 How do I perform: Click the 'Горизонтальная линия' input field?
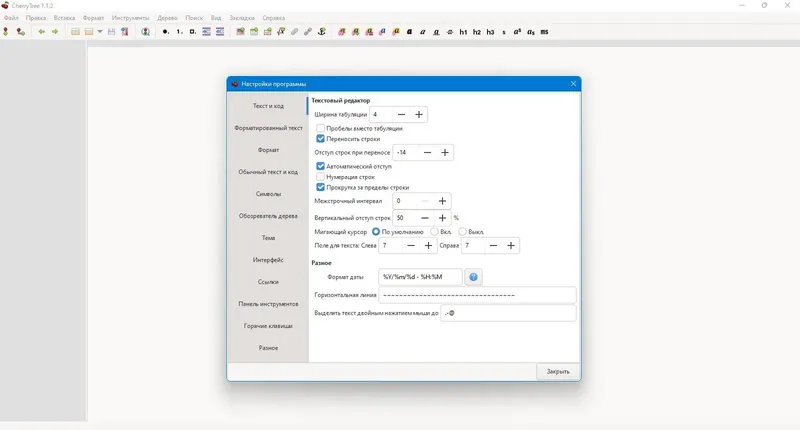477,295
